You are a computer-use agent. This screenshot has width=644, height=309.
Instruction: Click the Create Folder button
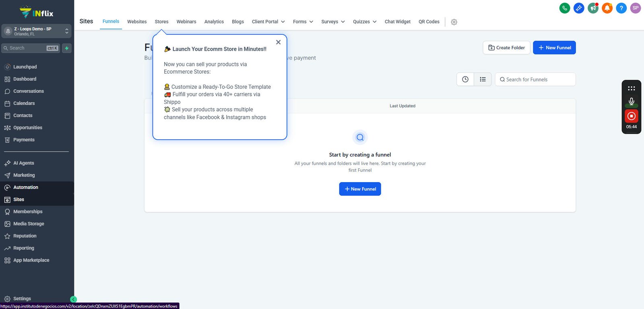506,48
